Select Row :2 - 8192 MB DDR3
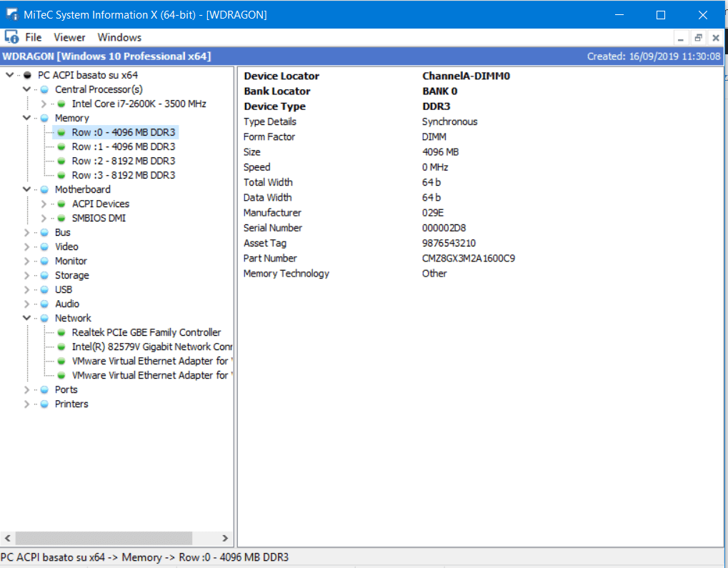This screenshot has width=728, height=568. (123, 161)
